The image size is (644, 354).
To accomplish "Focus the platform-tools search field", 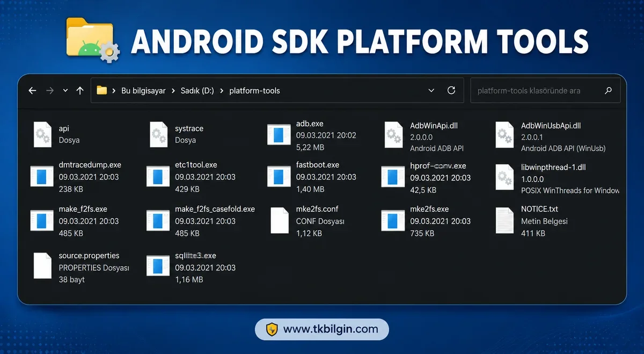I will click(x=545, y=91).
